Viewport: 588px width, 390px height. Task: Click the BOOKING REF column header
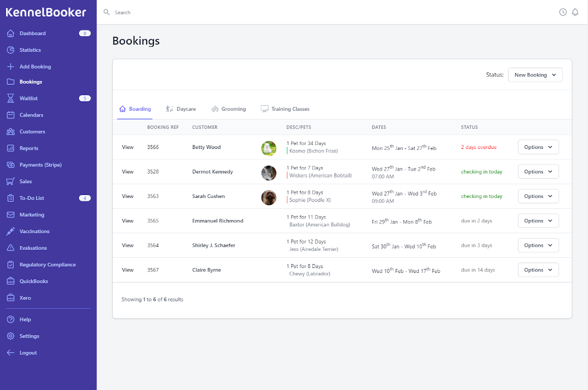coord(163,127)
